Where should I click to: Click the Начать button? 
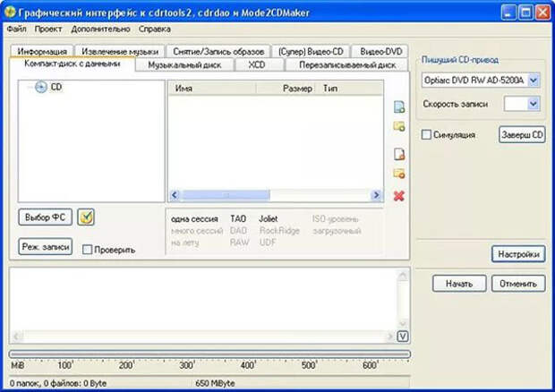(459, 284)
